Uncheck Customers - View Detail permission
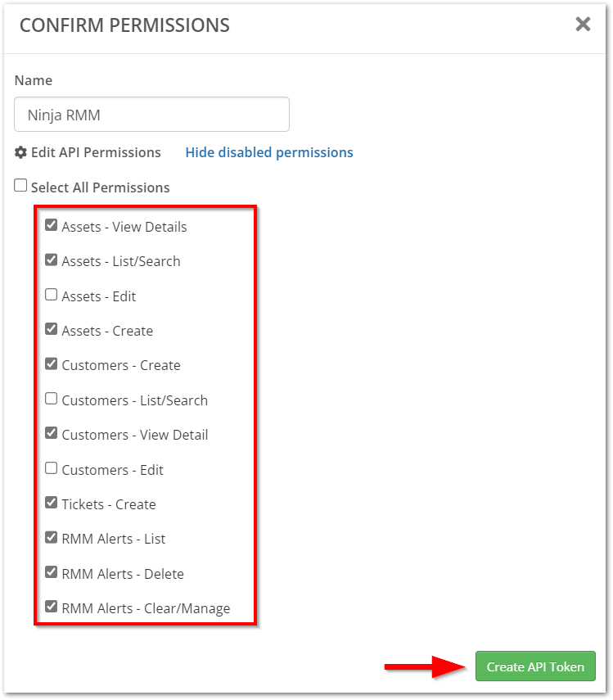 pos(52,434)
